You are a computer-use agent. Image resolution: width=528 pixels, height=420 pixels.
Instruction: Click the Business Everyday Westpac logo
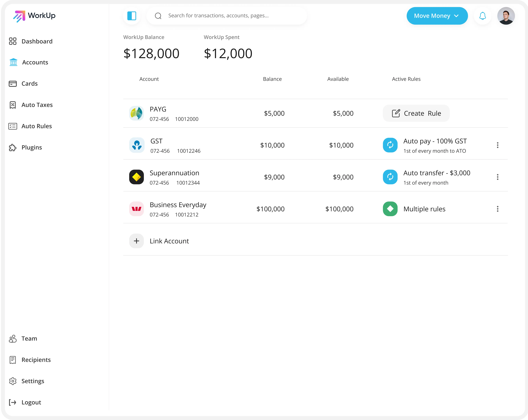pos(136,209)
